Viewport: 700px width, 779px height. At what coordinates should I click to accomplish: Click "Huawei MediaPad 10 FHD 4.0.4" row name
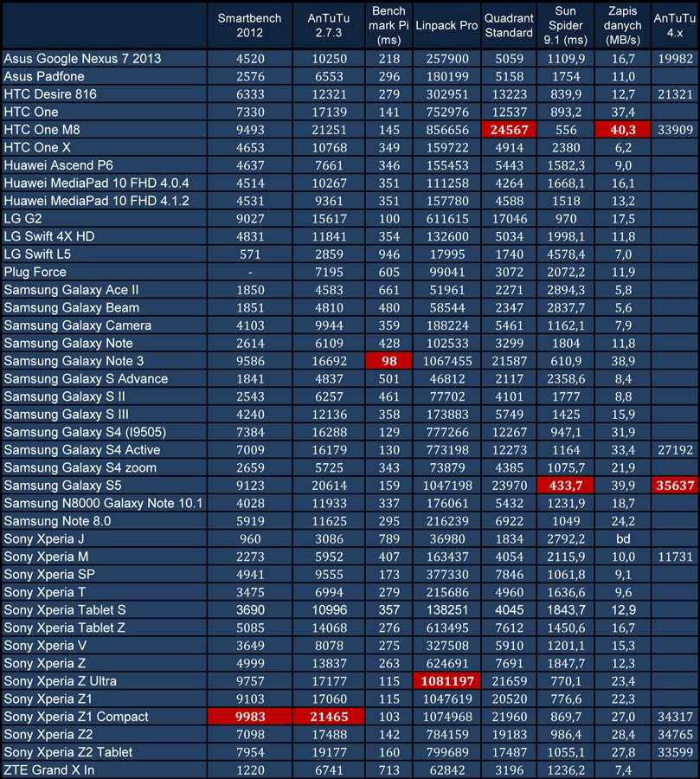click(x=96, y=183)
